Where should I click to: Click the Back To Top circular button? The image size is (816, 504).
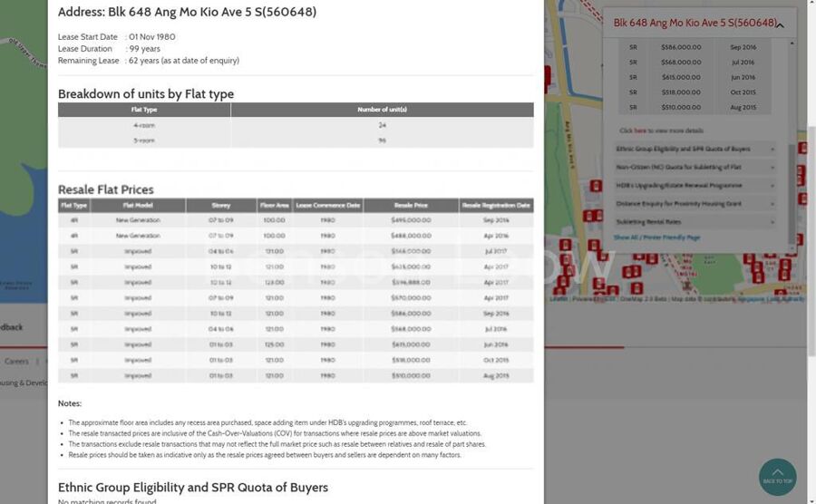coord(777,477)
